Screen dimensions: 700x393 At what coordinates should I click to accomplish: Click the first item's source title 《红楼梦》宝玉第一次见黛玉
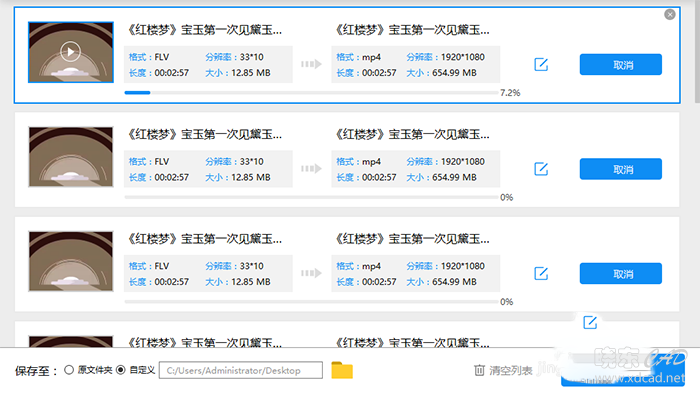point(204,30)
